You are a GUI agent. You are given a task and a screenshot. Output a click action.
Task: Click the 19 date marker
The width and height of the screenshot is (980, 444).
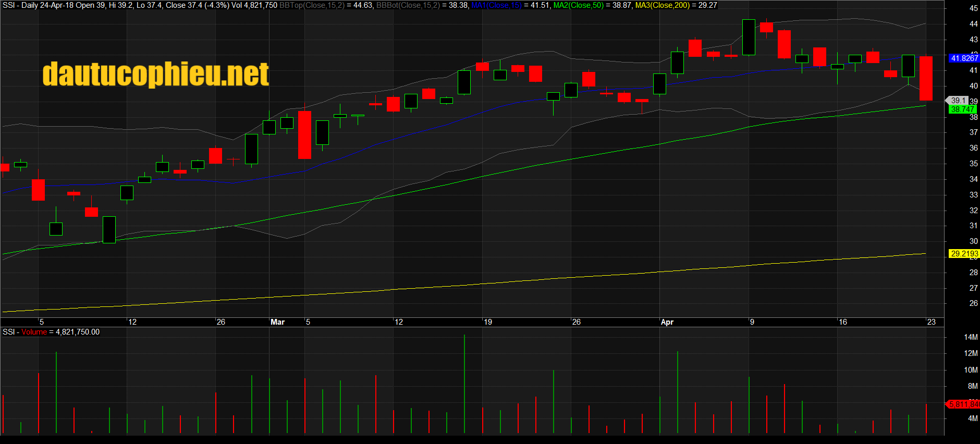[488, 322]
